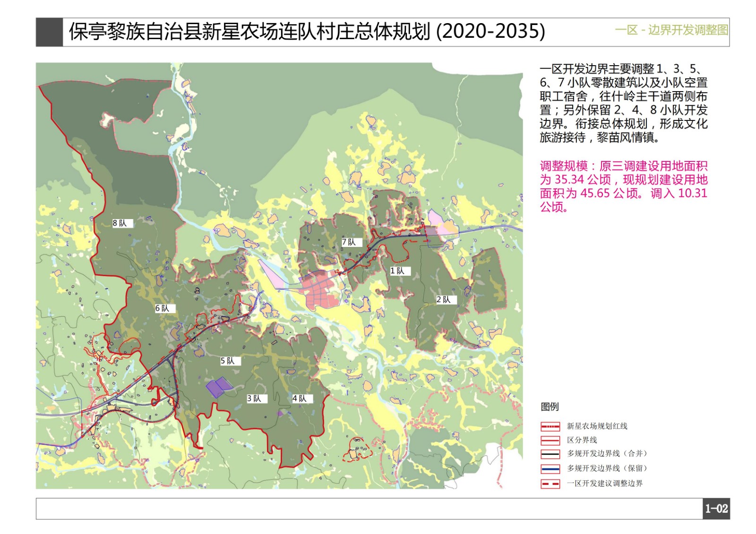The width and height of the screenshot is (756, 534).
Task: Click the legend text 区分界线
Action: (582, 440)
